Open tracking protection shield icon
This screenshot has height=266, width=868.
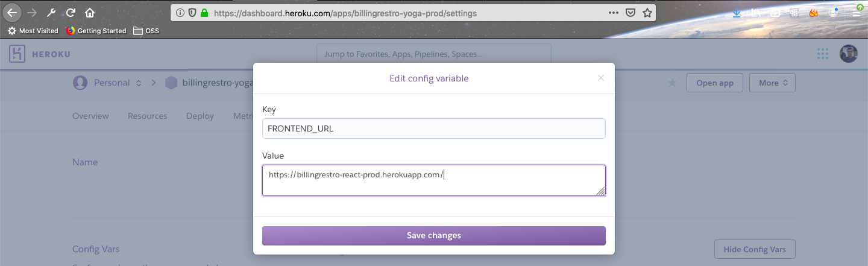click(192, 13)
